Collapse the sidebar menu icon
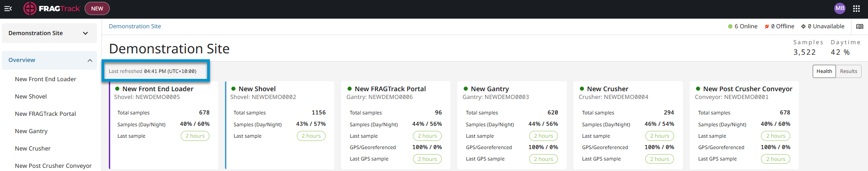The height and width of the screenshot is (171, 868). pos(8,8)
